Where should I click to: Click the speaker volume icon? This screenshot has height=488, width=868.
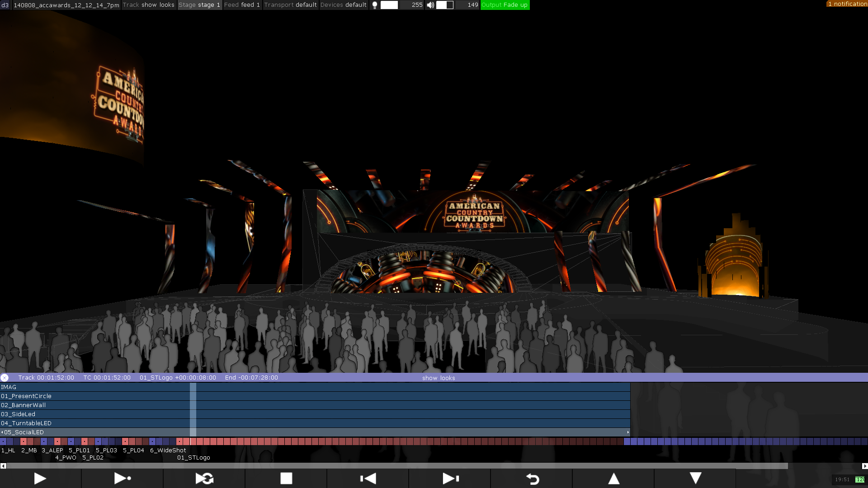(x=430, y=5)
